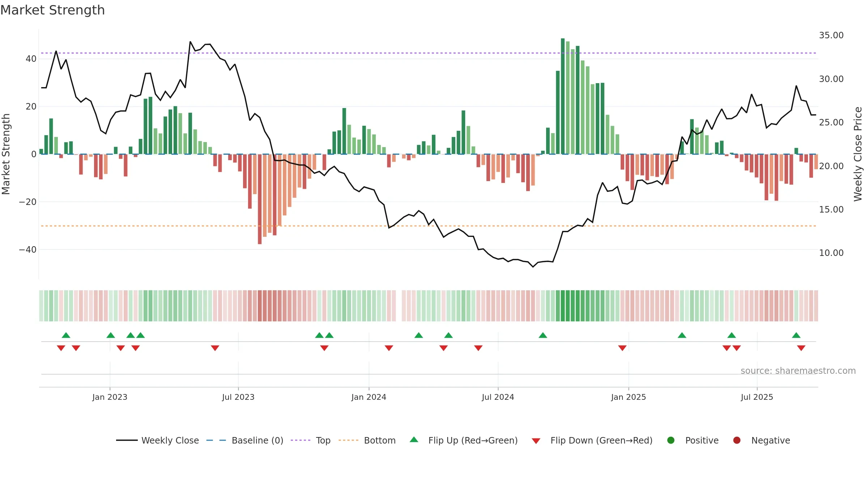868x488 pixels.
Task: Toggle the Top legend entry
Action: pyautogui.click(x=311, y=440)
